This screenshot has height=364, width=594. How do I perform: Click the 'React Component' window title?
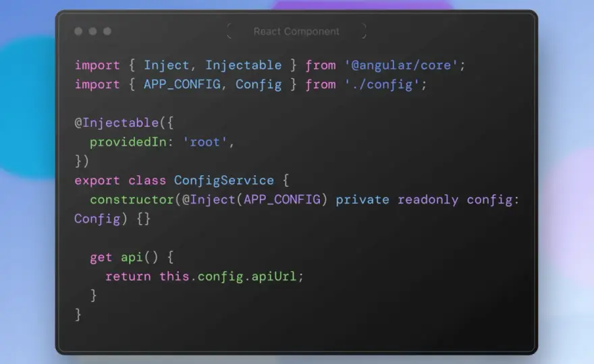click(296, 32)
